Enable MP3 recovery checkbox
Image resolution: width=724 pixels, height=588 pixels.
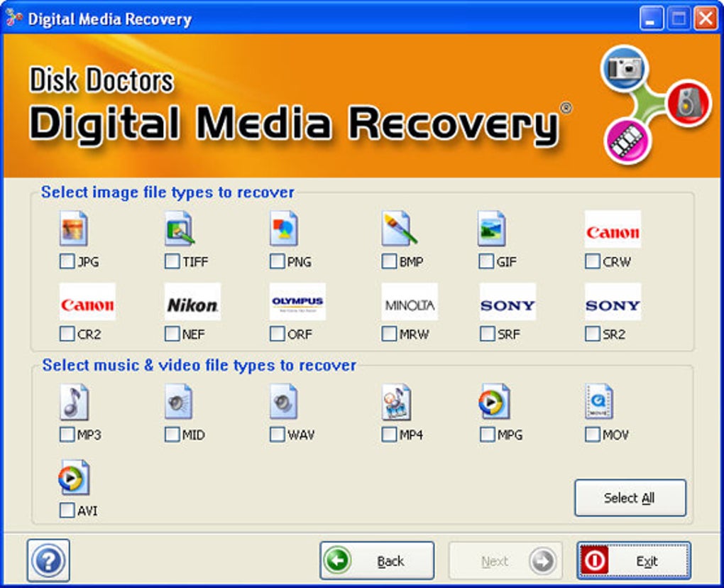(67, 434)
